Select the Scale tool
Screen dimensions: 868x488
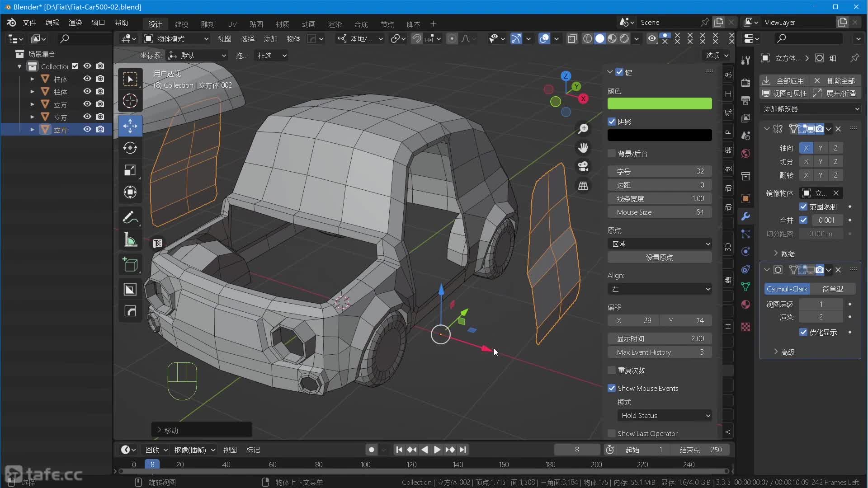[x=130, y=170]
